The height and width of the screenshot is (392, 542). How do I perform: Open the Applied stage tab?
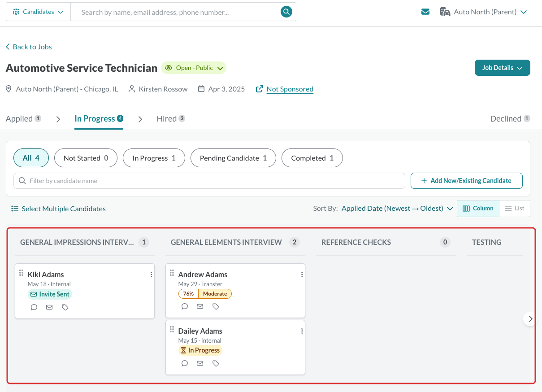click(x=23, y=119)
